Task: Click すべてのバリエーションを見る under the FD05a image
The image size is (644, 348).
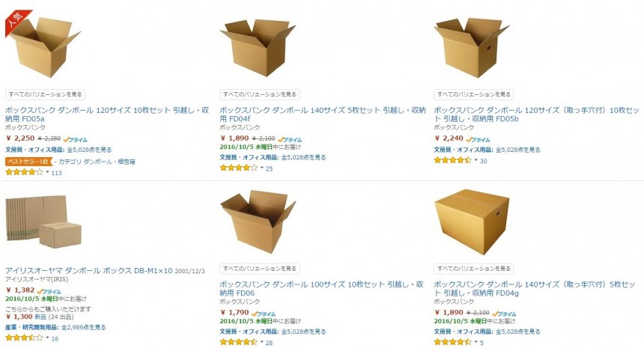Action: (45, 94)
